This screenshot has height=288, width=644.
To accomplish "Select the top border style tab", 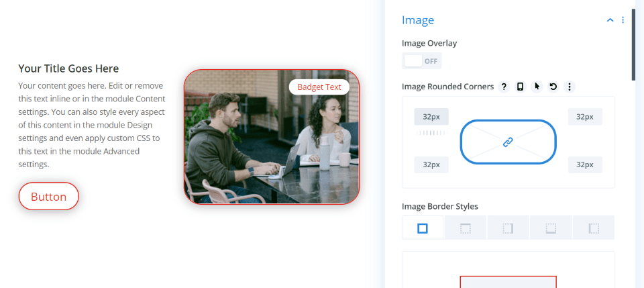I will click(x=466, y=228).
